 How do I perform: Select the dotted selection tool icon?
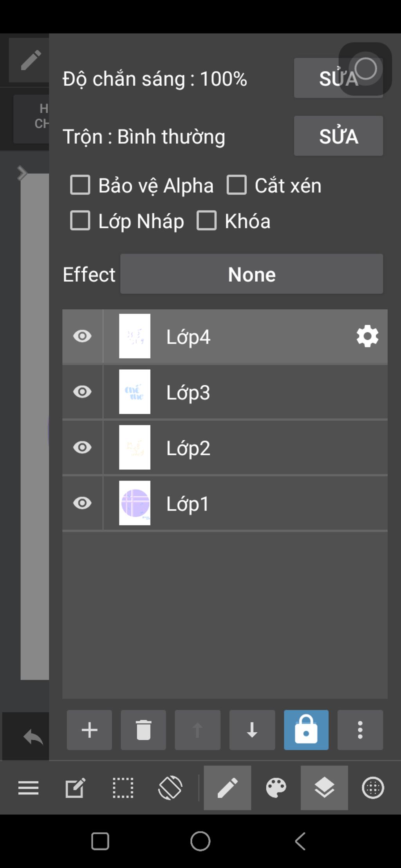pyautogui.click(x=123, y=788)
